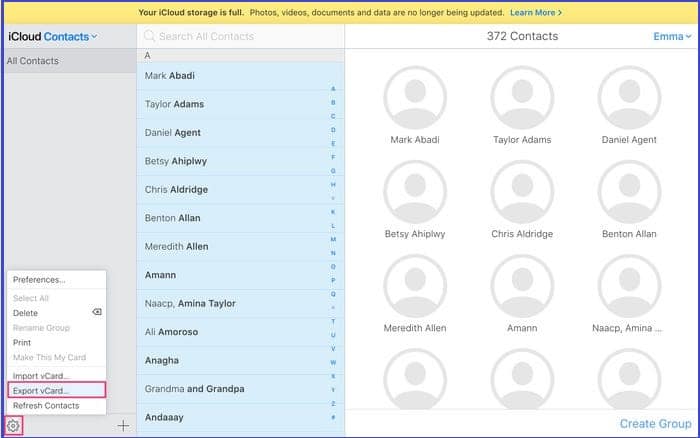Image resolution: width=700 pixels, height=438 pixels.
Task: Select Taylor Adams in contact list
Action: point(240,104)
